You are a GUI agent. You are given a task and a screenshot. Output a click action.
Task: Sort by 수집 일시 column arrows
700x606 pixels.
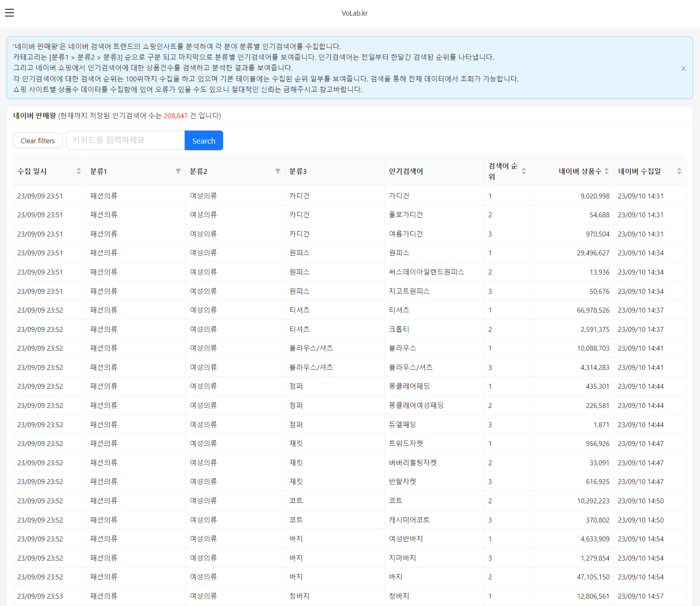79,171
